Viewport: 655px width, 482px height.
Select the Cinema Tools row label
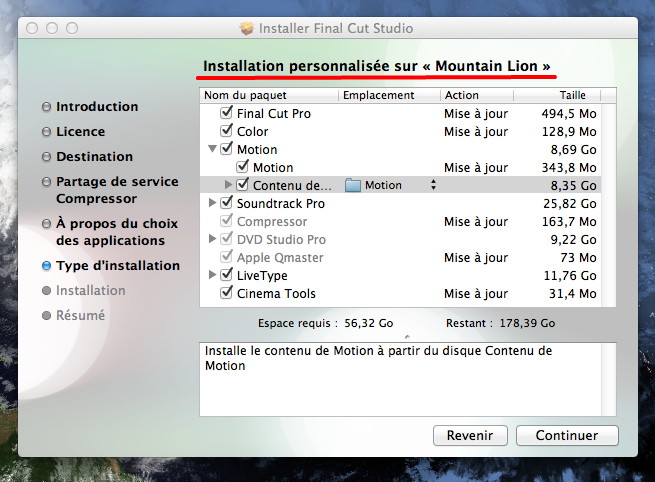tap(276, 293)
